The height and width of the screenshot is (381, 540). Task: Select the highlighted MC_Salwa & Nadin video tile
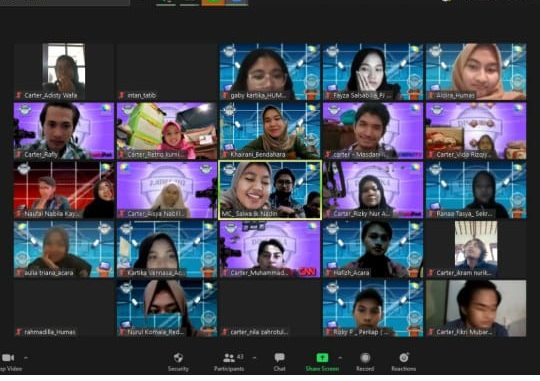270,190
